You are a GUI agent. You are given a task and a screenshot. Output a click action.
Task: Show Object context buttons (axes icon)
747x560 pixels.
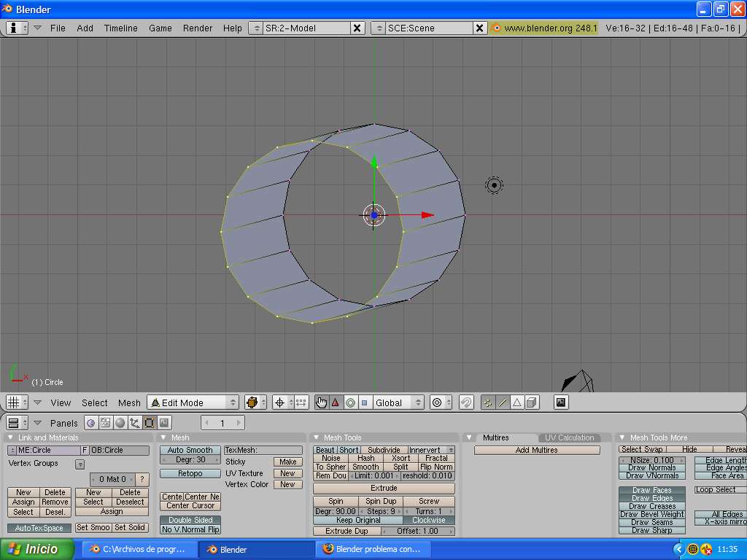tap(135, 422)
